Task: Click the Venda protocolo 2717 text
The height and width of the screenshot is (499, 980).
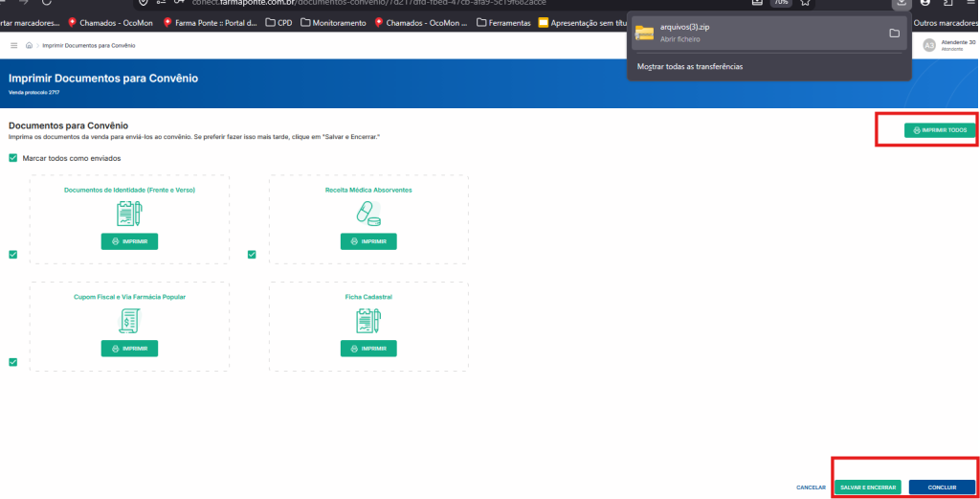Action: (x=33, y=93)
